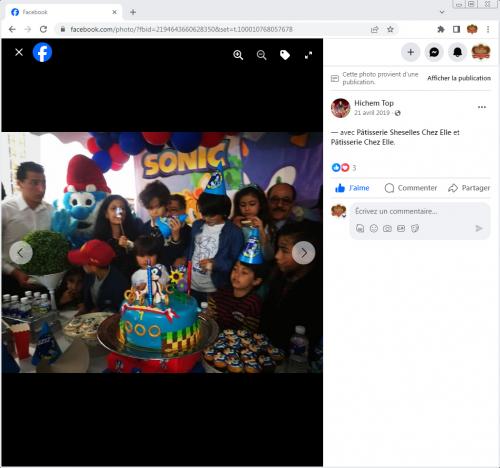Viewport: 500px width, 468px height.
Task: Open the tab search chevron
Action: 442,12
